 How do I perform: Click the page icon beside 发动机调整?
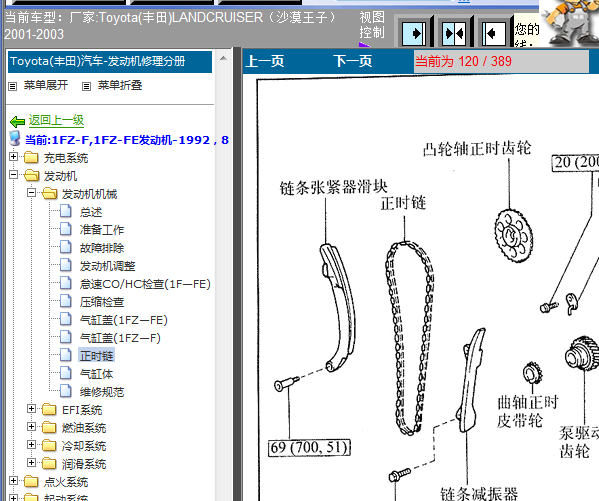click(x=66, y=265)
